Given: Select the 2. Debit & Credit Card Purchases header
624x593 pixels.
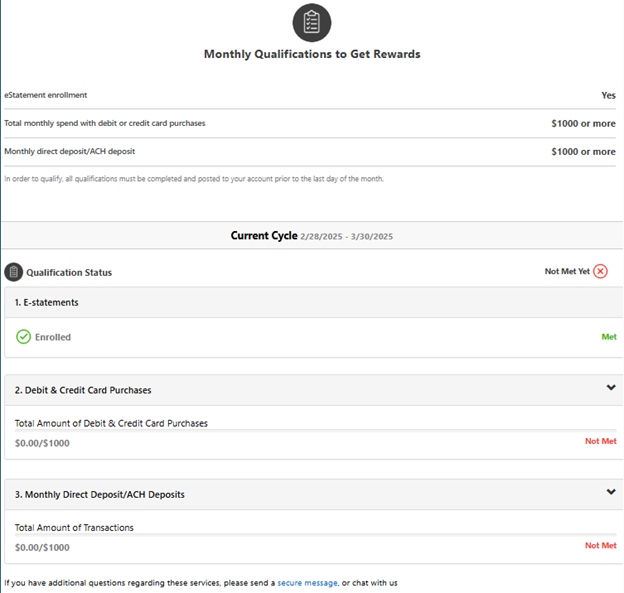Looking at the screenshot, I should pyautogui.click(x=83, y=390).
